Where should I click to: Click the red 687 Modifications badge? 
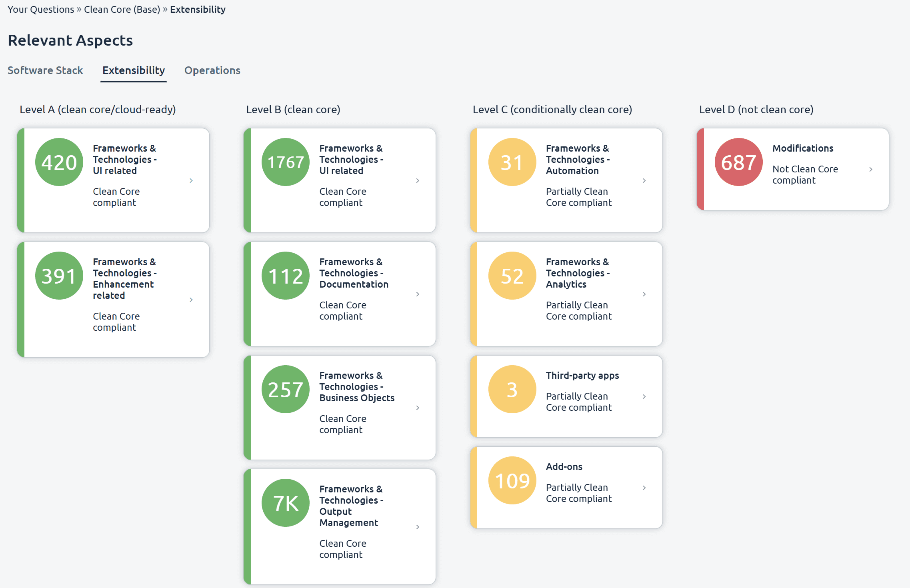738,162
